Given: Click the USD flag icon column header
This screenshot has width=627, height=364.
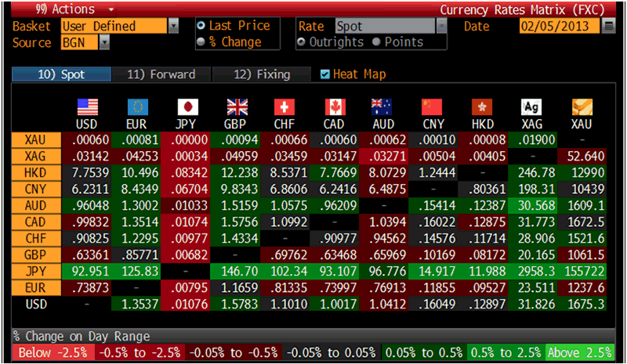Looking at the screenshot, I should click(87, 107).
